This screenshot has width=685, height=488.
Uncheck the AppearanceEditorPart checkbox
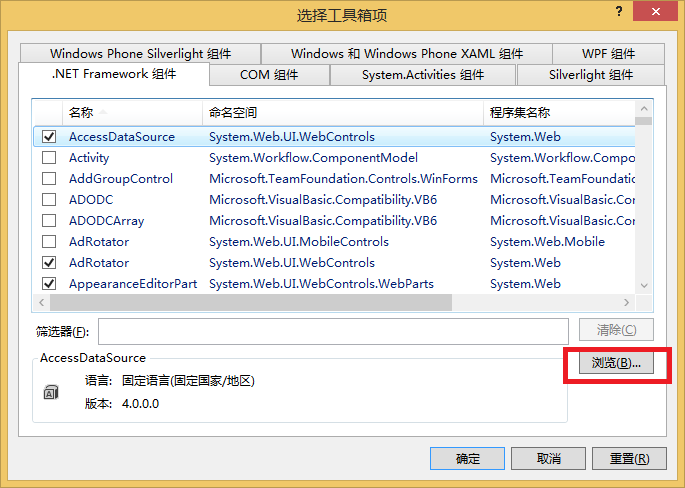coord(49,284)
